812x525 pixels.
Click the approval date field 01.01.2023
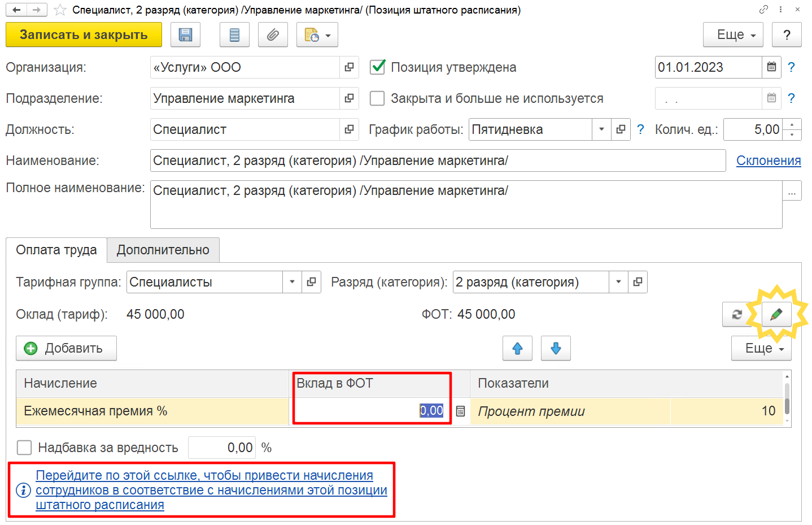pos(708,67)
